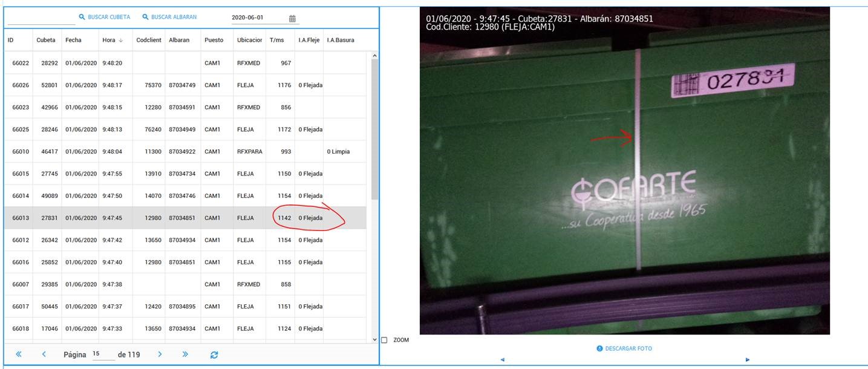Image resolution: width=868 pixels, height=369 pixels.
Task: Click Codclient value 12280
Action: coord(153,107)
